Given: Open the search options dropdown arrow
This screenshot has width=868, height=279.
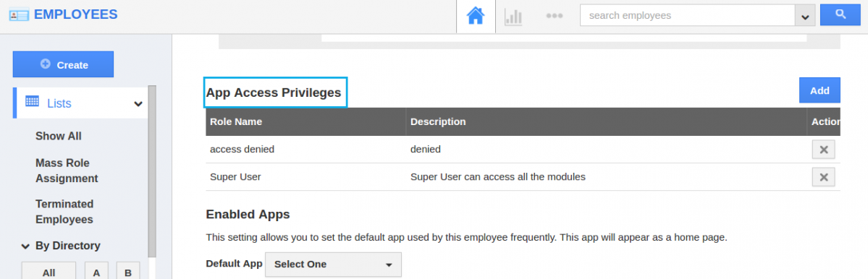Looking at the screenshot, I should [x=805, y=16].
